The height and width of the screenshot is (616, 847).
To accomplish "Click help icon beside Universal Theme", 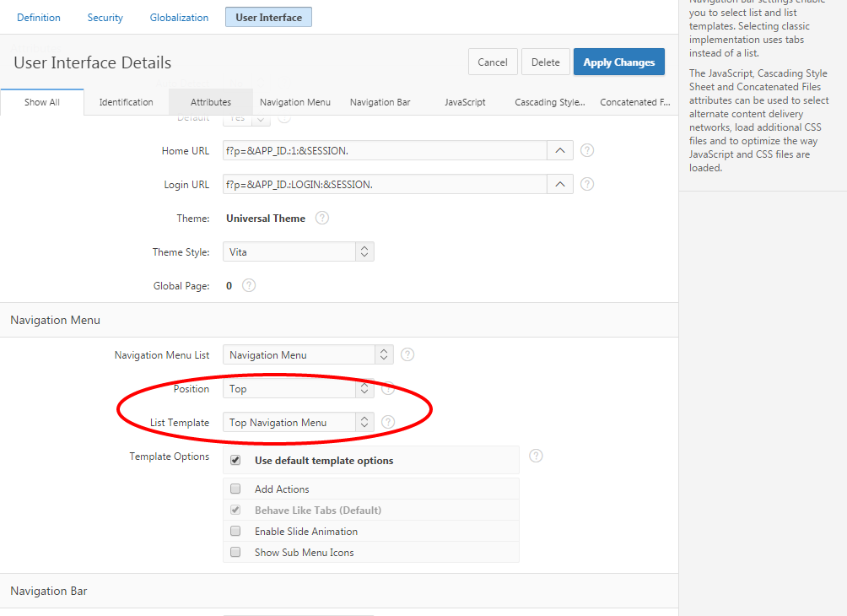I will pyautogui.click(x=321, y=218).
